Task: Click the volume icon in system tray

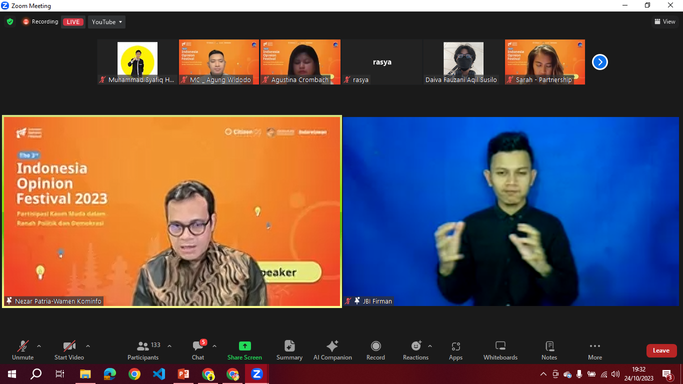Action: [x=615, y=374]
